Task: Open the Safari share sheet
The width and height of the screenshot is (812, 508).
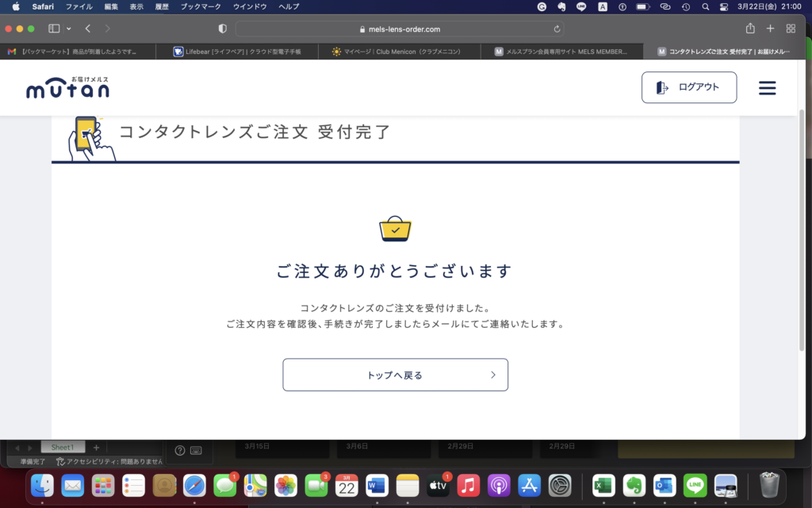Action: tap(749, 29)
